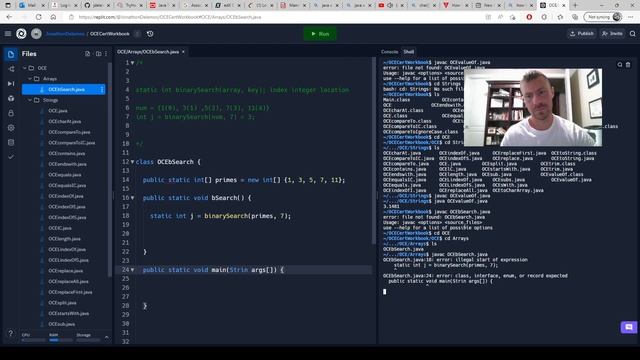
Task: Open the OCECertWorkbook repl name link
Action: pyautogui.click(x=109, y=34)
